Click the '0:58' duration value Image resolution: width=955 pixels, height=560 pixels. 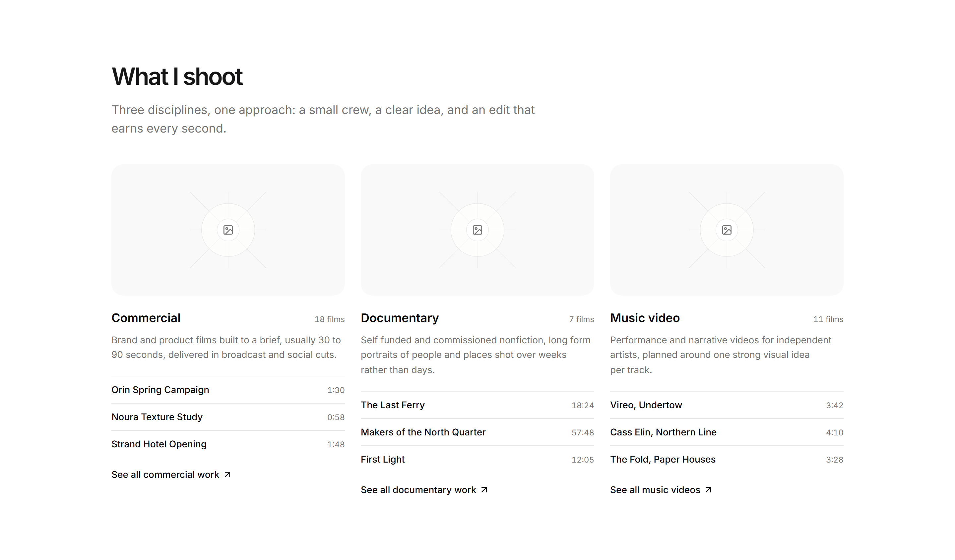(x=336, y=417)
